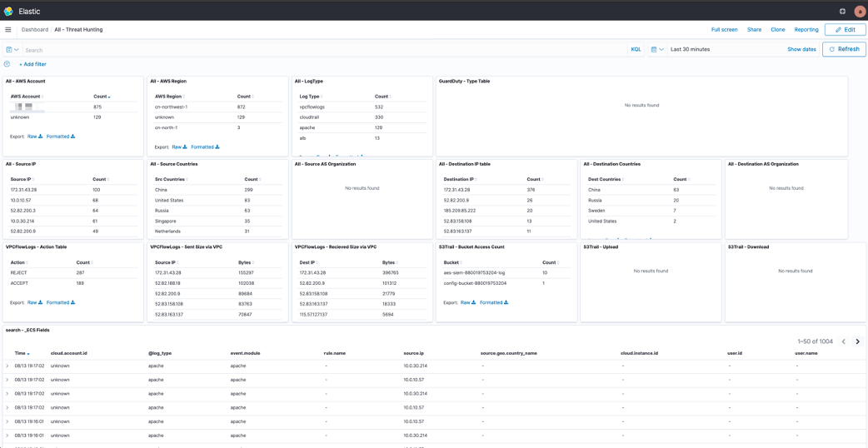Viewport: 868px width, 448px height.
Task: Expand first 19:17:02 log row
Action: pyautogui.click(x=7, y=366)
